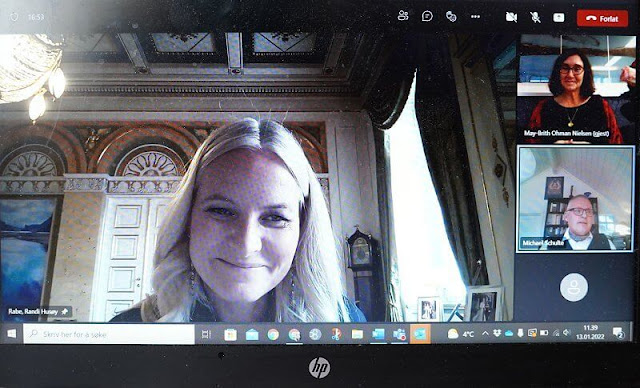This screenshot has height=388, width=640.
Task: Open the clock showing 11.39 and 13.01.2022
Action: [590, 333]
